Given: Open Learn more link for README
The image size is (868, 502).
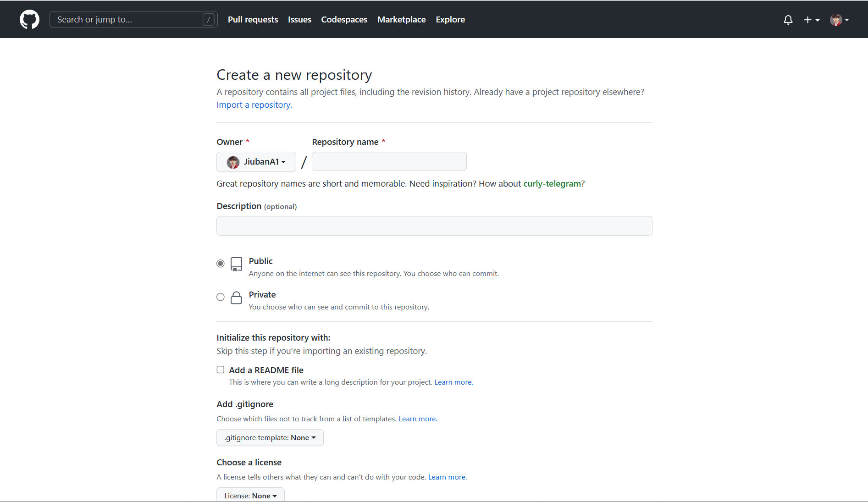Looking at the screenshot, I should [x=453, y=382].
